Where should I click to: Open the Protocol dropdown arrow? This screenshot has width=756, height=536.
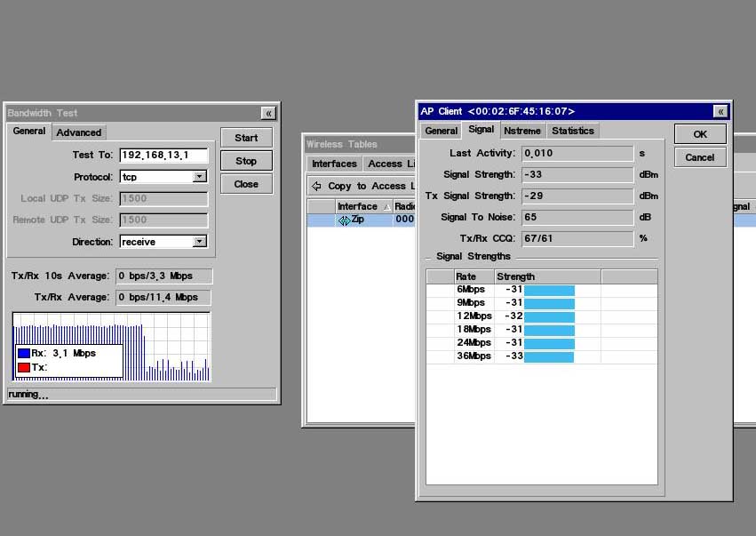(200, 177)
